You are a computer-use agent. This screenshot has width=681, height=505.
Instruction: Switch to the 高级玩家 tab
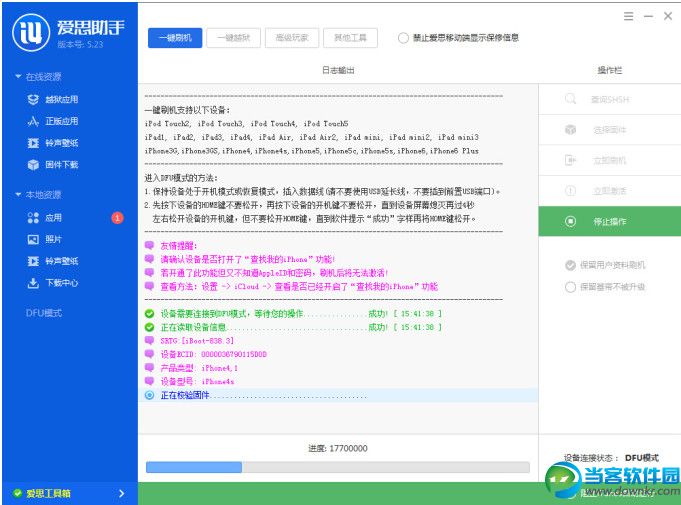point(292,38)
